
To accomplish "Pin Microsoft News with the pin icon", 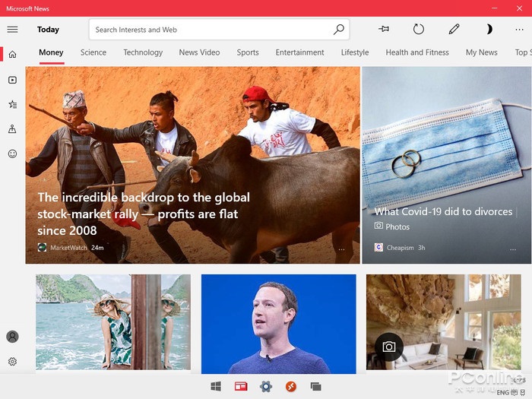I will pos(384,29).
